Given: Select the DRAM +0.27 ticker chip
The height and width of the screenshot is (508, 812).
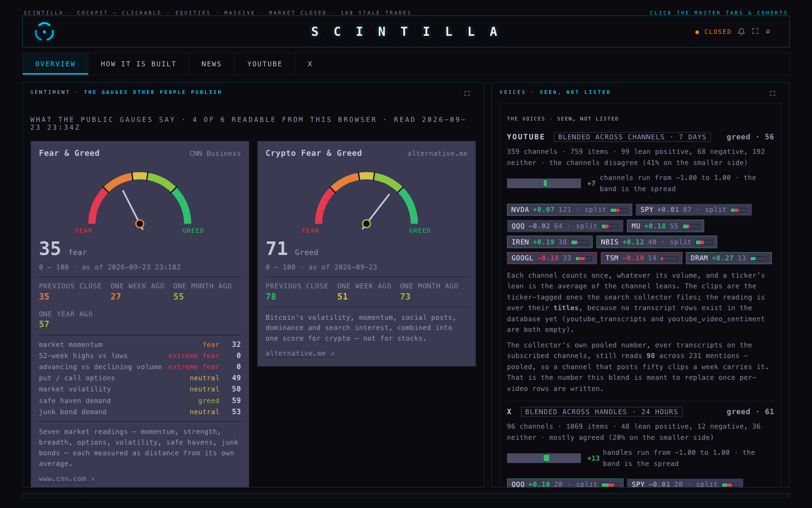Looking at the screenshot, I should point(728,258).
